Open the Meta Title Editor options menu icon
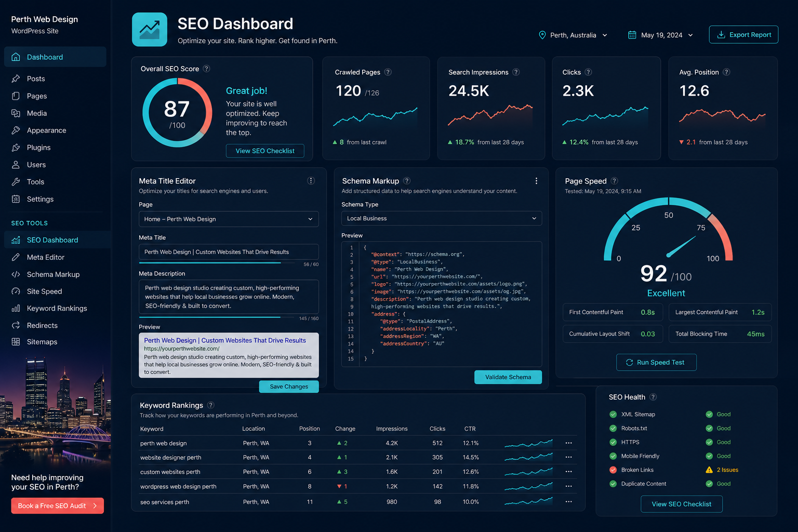Screen dimensions: 798x532 (x=311, y=181)
